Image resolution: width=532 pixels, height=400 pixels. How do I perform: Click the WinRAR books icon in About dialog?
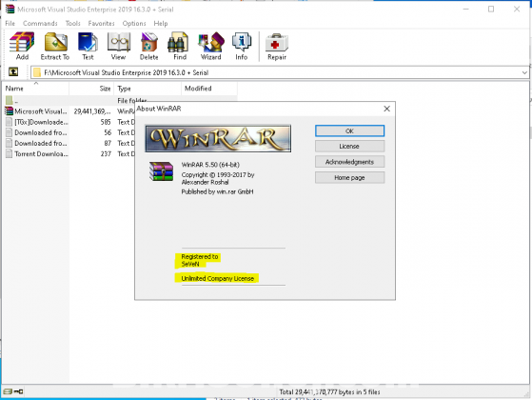pyautogui.click(x=161, y=171)
